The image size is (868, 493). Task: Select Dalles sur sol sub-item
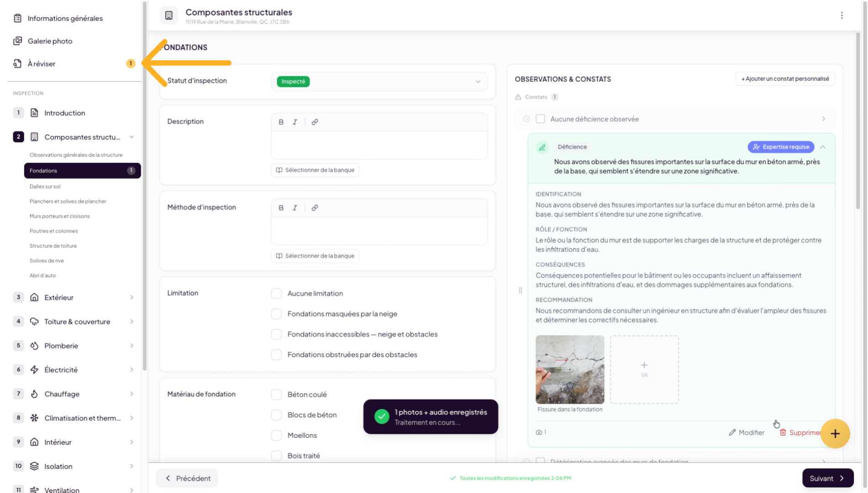click(x=45, y=186)
